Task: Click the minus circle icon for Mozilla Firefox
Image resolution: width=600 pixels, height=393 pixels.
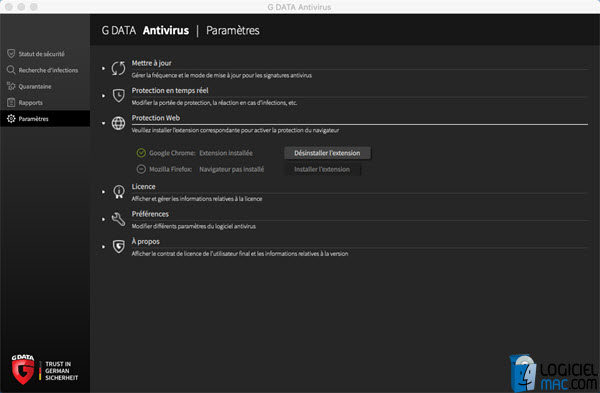Action: (141, 169)
